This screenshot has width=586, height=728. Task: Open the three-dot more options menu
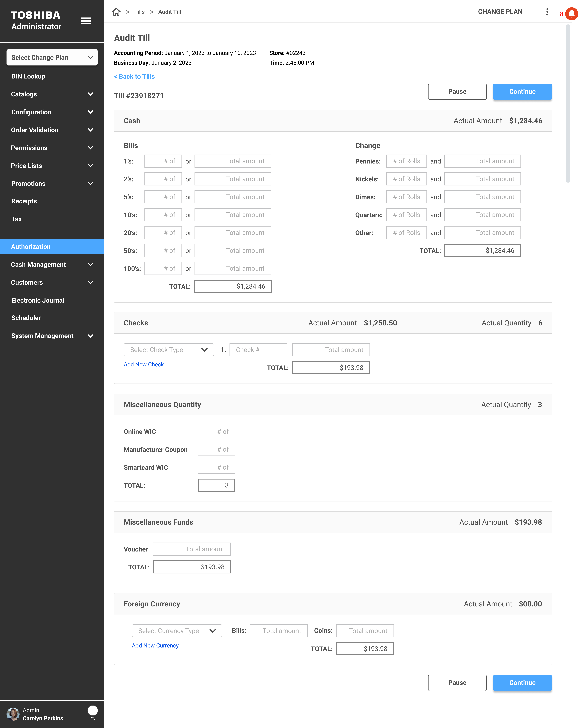point(547,12)
